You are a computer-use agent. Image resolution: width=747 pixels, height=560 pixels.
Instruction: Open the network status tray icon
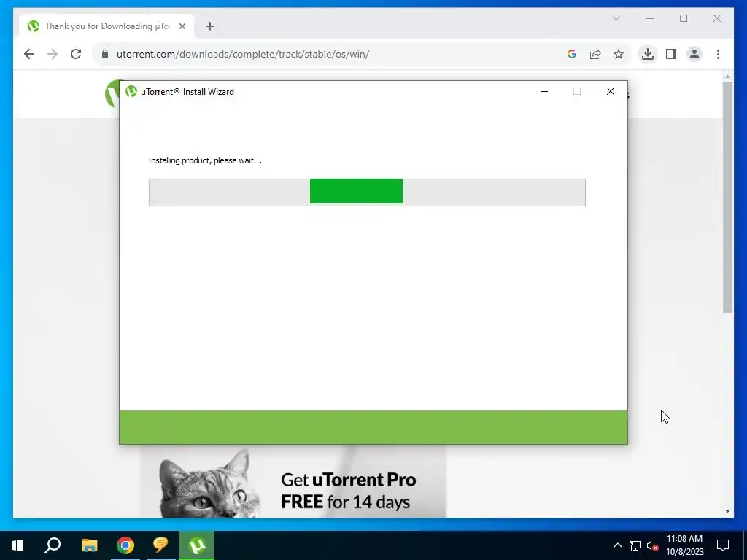point(635,545)
